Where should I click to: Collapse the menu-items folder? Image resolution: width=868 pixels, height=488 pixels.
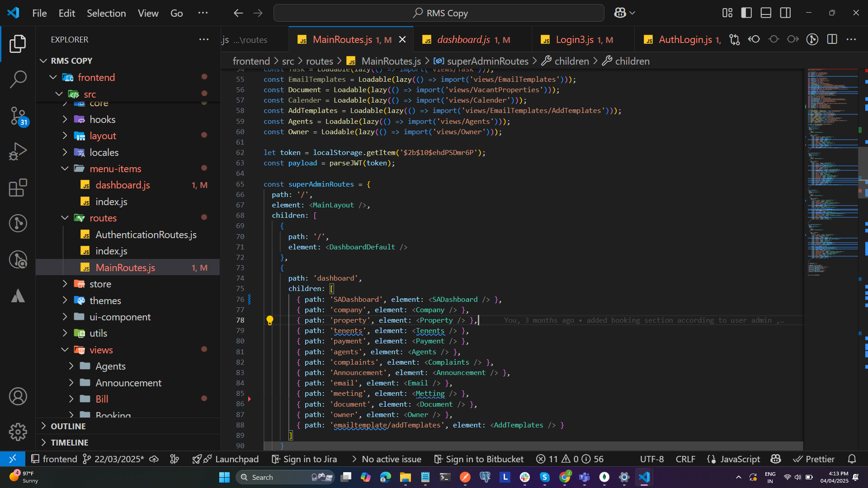coord(115,169)
